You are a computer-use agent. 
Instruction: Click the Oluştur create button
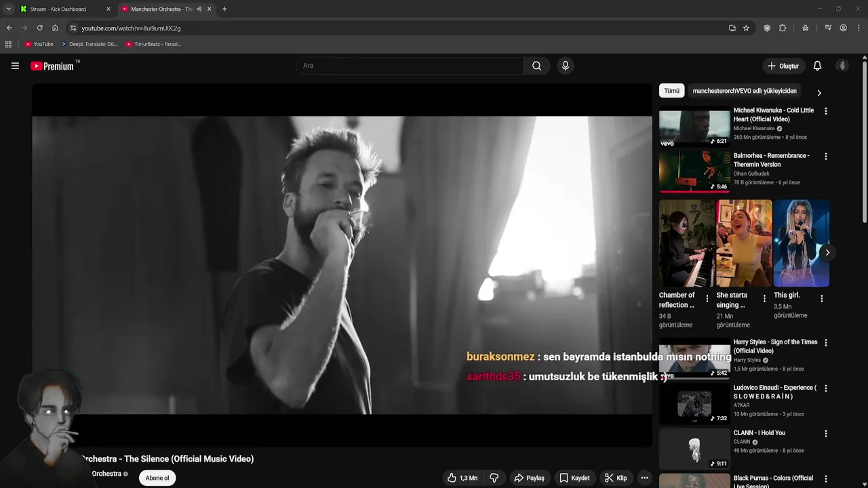click(783, 66)
